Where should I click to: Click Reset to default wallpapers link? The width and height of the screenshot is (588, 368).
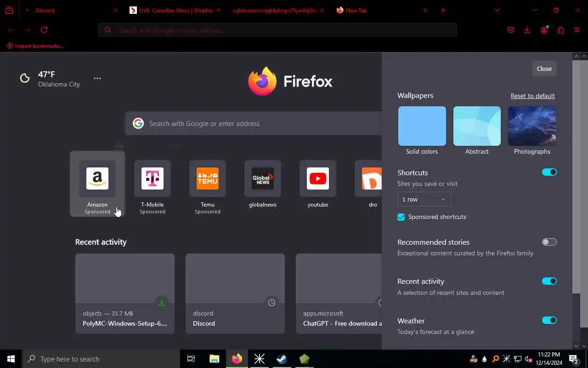[x=533, y=96]
